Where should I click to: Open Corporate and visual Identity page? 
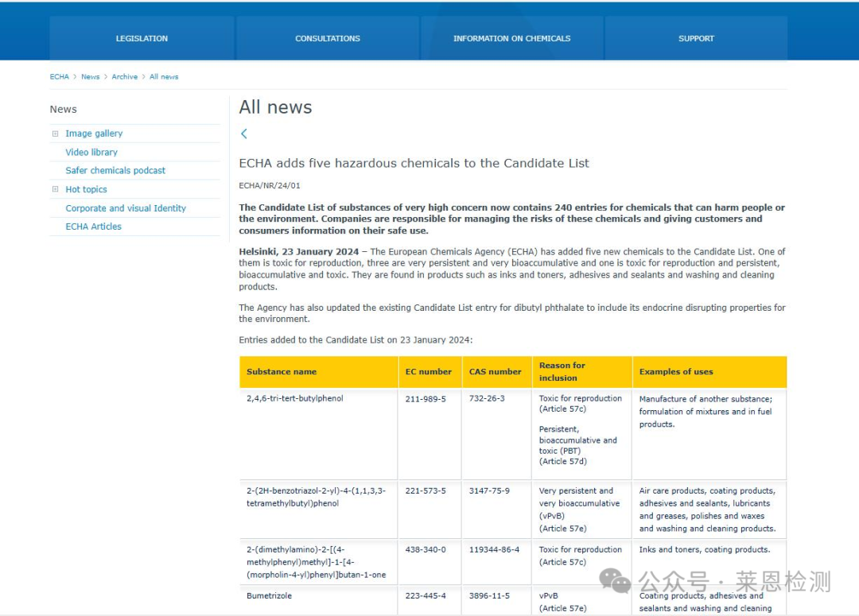(x=126, y=208)
